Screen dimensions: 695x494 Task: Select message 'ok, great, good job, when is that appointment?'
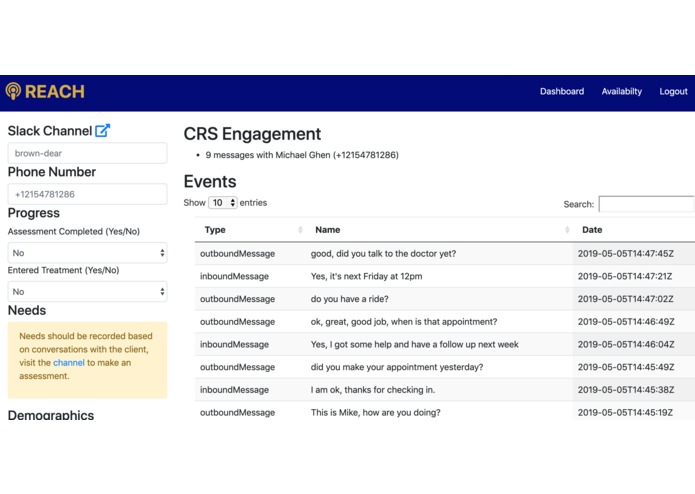404,322
